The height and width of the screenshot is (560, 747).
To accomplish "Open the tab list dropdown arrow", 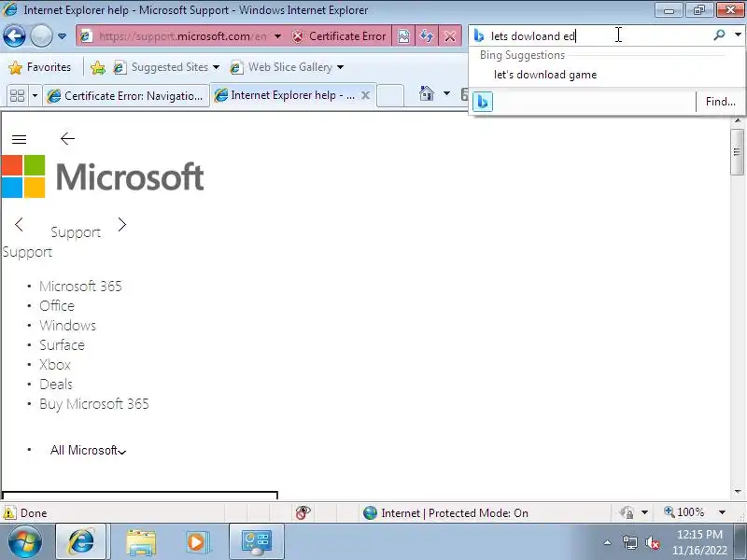I will (x=35, y=96).
